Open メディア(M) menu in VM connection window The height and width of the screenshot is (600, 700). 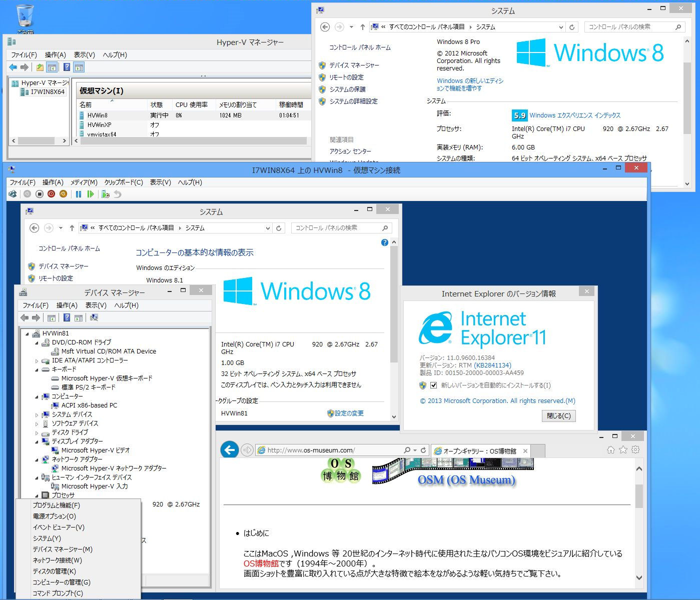(84, 182)
